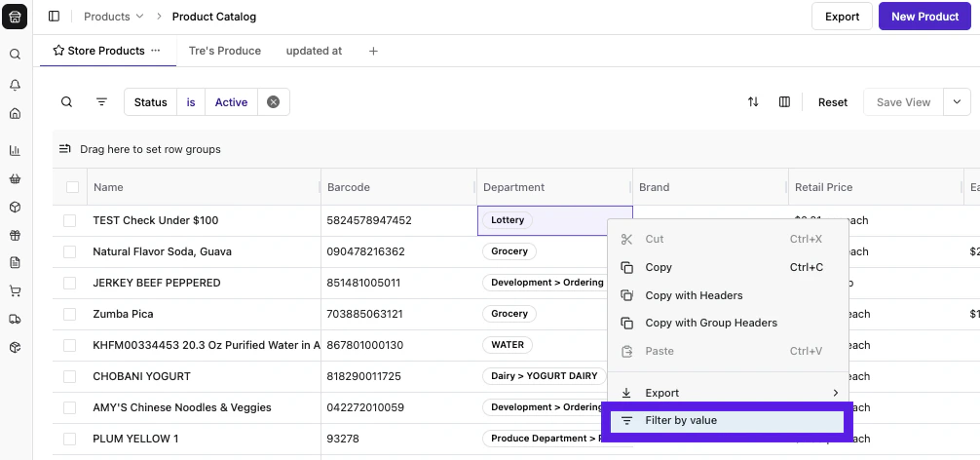Viewport: 980px width, 460px height.
Task: Switch to the Tre's Produce tab
Action: pyautogui.click(x=225, y=51)
